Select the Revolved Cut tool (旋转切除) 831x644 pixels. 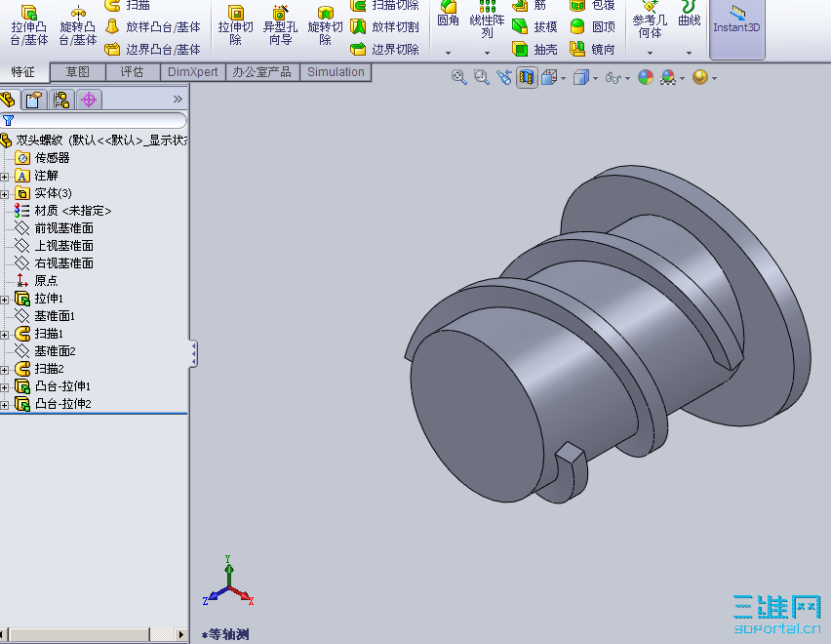(x=325, y=25)
